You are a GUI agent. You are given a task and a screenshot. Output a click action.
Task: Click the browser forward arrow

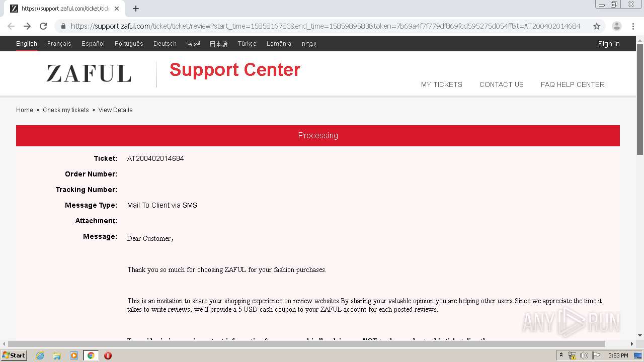(27, 26)
